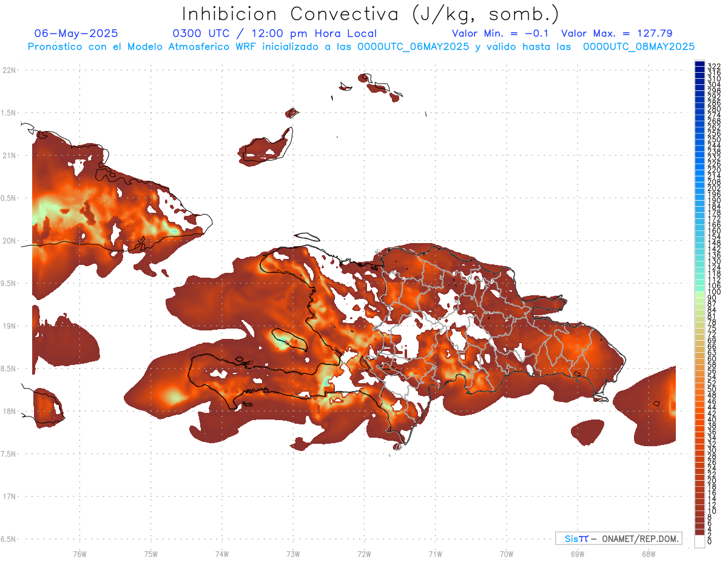Image resolution: width=728 pixels, height=562 pixels.
Task: Click the colorbar value "202"
Action: (x=713, y=188)
